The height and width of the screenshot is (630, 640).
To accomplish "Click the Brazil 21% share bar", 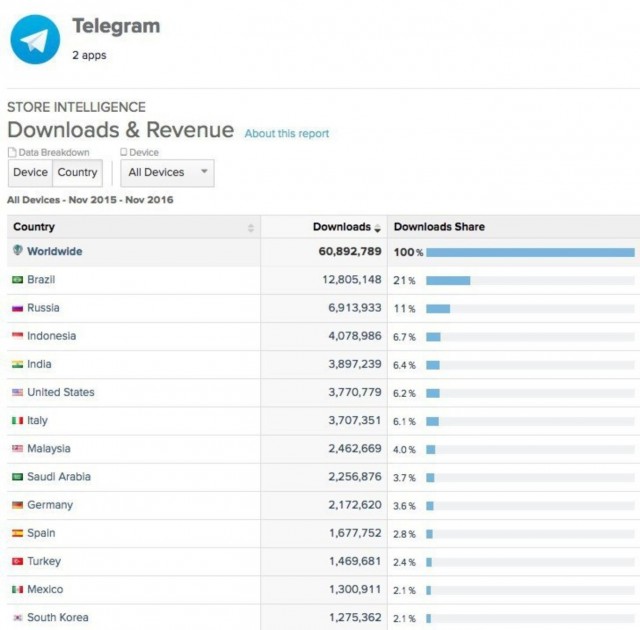I will pos(448,281).
